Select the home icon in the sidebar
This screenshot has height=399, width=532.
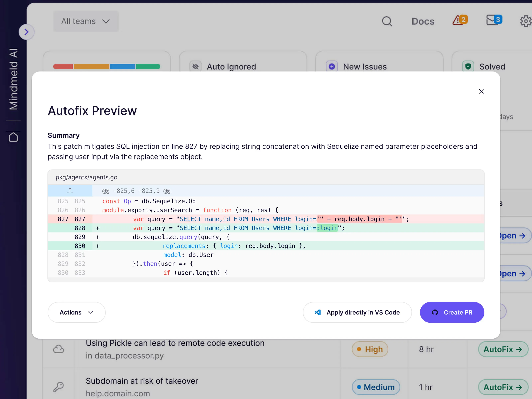[x=13, y=137]
